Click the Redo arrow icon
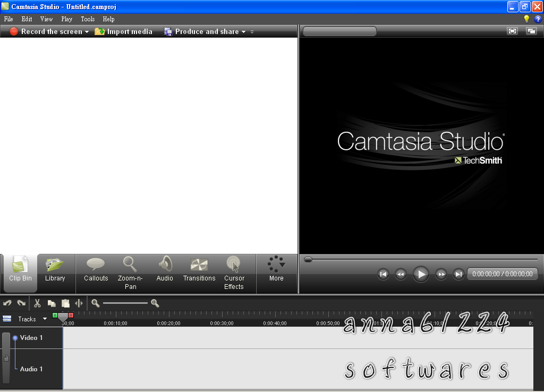Image resolution: width=544 pixels, height=392 pixels. pos(21,303)
